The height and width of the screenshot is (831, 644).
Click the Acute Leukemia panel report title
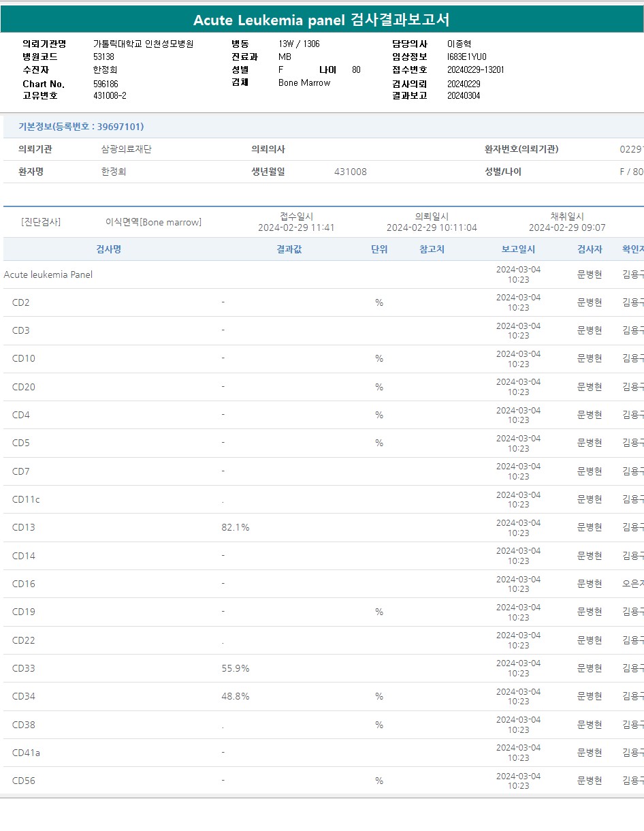pyautogui.click(x=321, y=20)
